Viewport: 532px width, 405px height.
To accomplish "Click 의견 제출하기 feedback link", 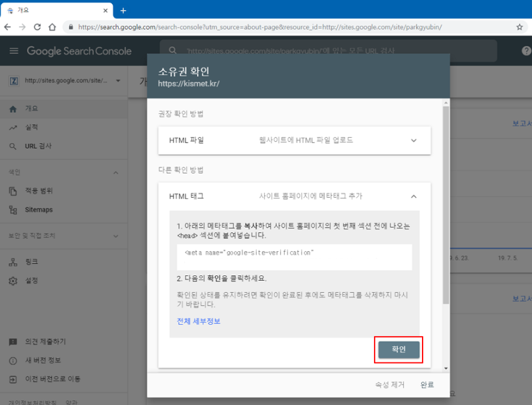I will tap(45, 342).
